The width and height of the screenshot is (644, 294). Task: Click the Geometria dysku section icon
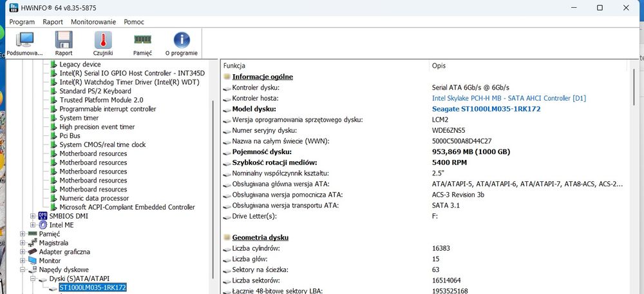click(x=227, y=238)
